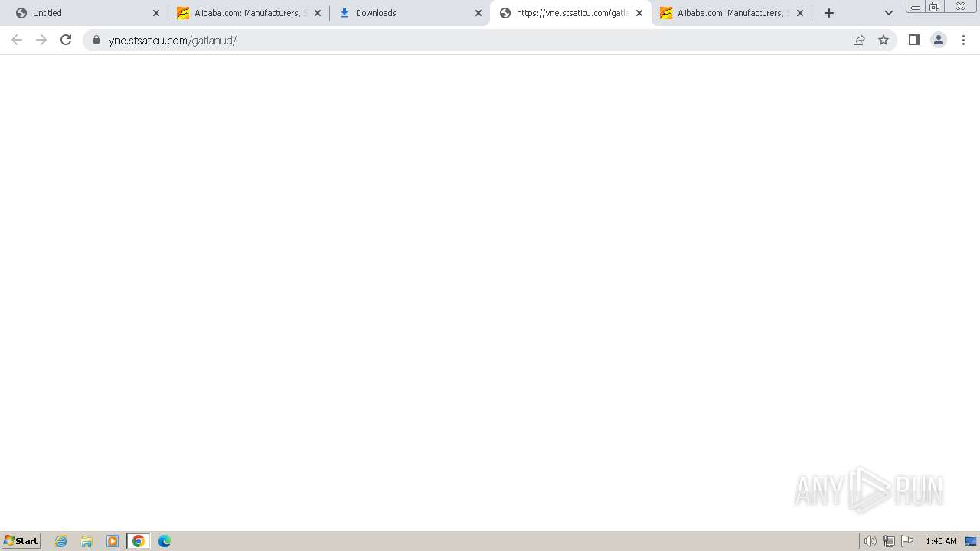Close the last Alibaba.com tab
The width and height of the screenshot is (980, 551).
800,13
